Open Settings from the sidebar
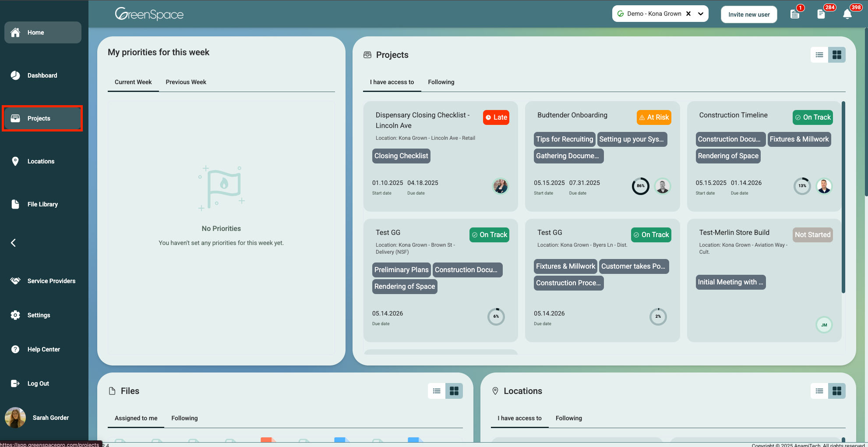This screenshot has width=868, height=447. pos(43,315)
